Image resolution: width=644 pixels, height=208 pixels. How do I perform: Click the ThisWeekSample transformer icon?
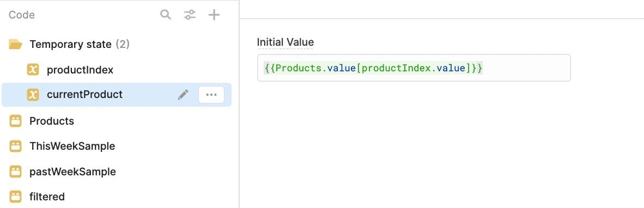16,146
